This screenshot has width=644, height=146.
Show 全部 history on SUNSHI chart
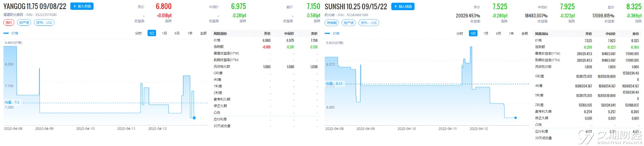coord(524,33)
